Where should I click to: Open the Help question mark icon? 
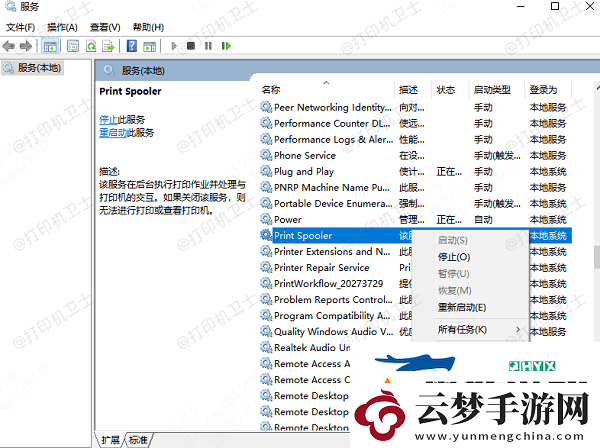(132, 46)
